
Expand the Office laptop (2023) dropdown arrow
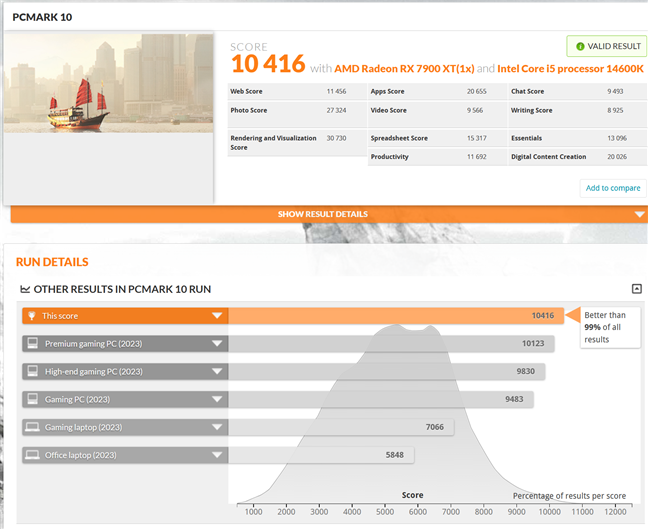coord(217,455)
